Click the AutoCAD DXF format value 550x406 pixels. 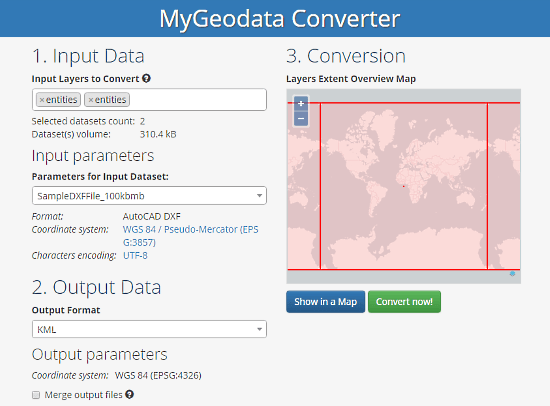point(152,216)
